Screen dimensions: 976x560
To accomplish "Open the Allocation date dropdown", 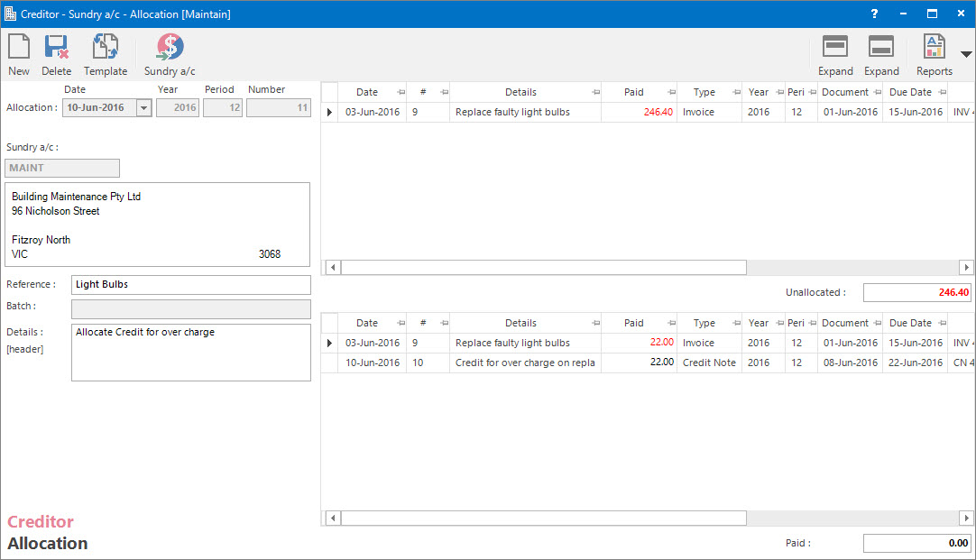I will click(x=143, y=108).
